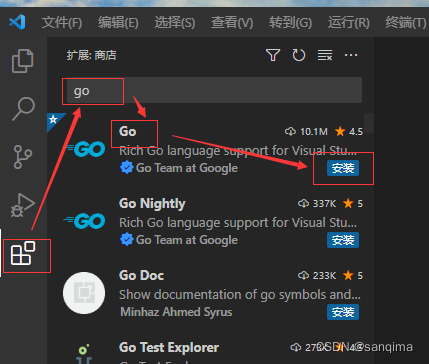Open the 文件(F) menu
This screenshot has width=429, height=364.
coord(62,23)
